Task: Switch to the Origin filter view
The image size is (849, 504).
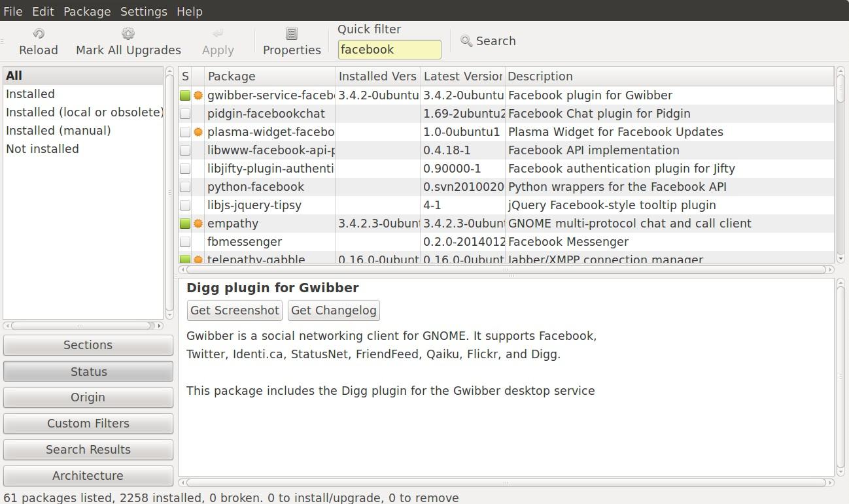Action: point(88,397)
